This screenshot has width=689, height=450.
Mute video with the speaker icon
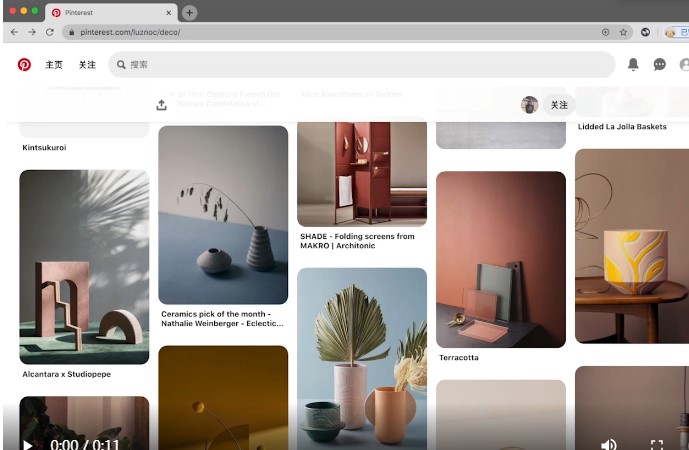[x=609, y=444]
